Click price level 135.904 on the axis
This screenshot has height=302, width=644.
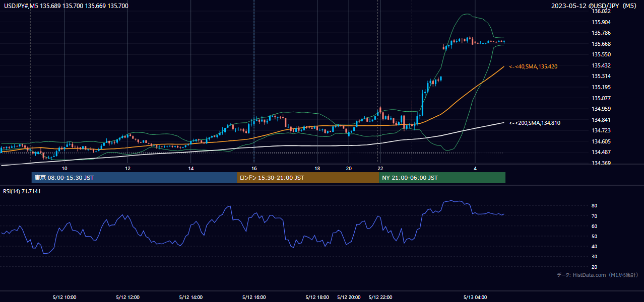point(601,22)
